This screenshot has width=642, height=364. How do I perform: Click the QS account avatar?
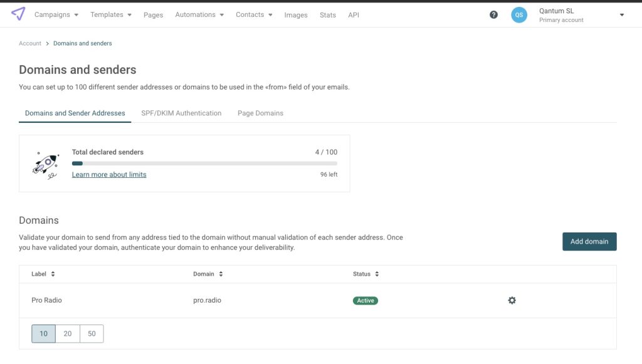pos(518,15)
